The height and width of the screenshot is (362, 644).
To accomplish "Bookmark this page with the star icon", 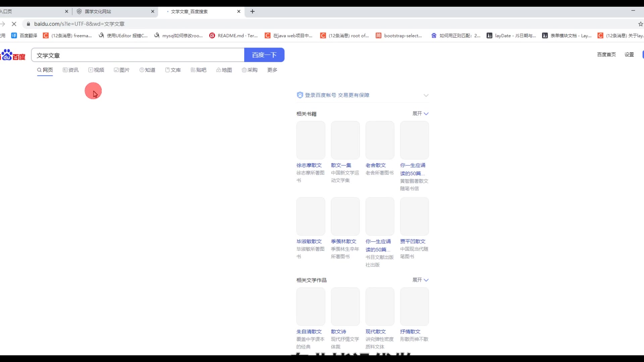I will 640,24.
